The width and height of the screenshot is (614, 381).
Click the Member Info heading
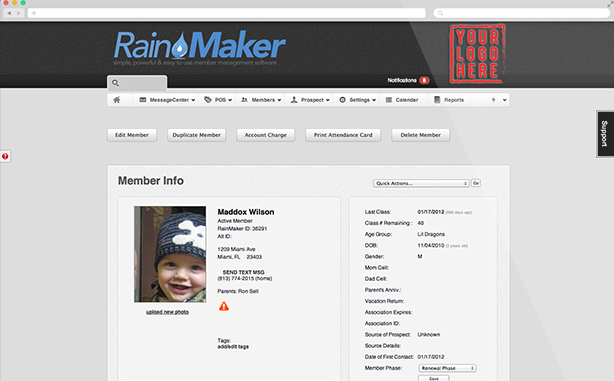pyautogui.click(x=151, y=181)
